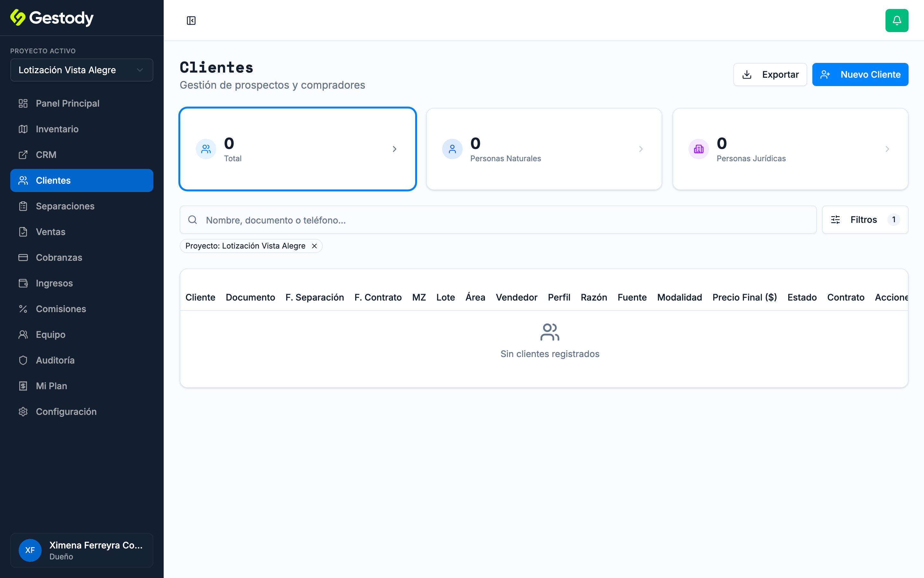Image resolution: width=924 pixels, height=578 pixels.
Task: Click the F. Separación column header
Action: [x=315, y=297]
